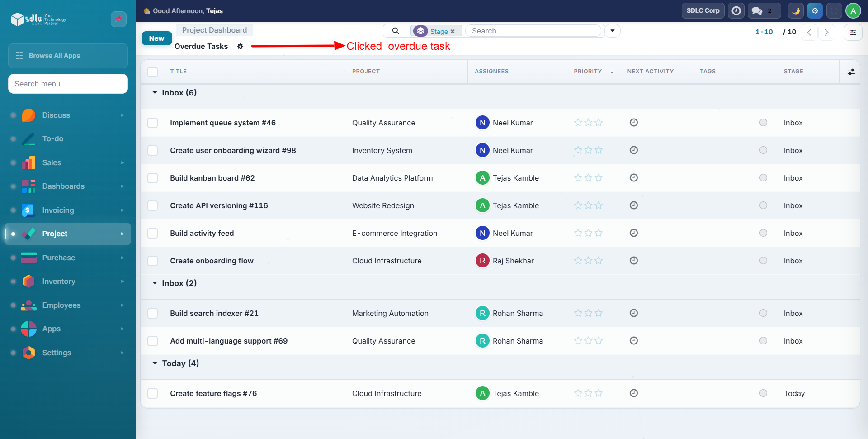Click the gear icon beside Overdue Tasks
868x439 pixels.
point(241,47)
